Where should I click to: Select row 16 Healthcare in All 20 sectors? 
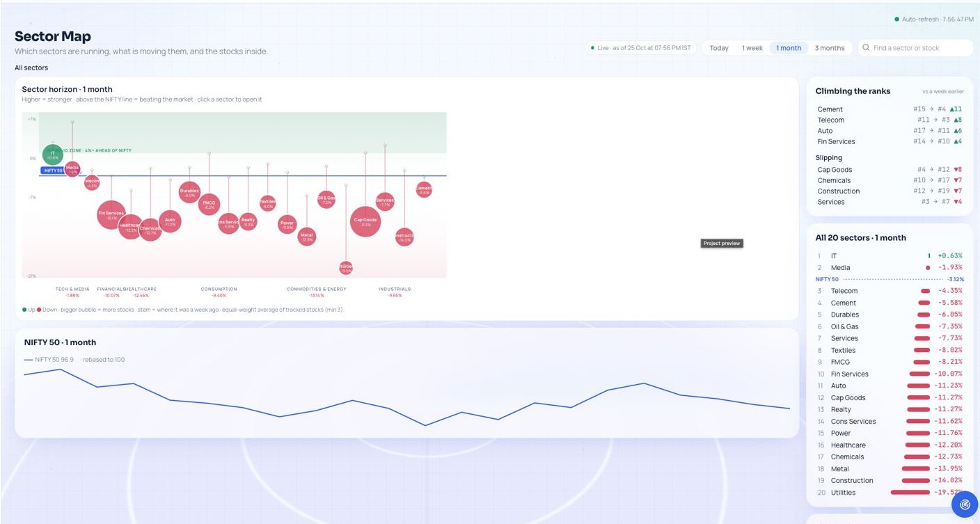tap(890, 445)
